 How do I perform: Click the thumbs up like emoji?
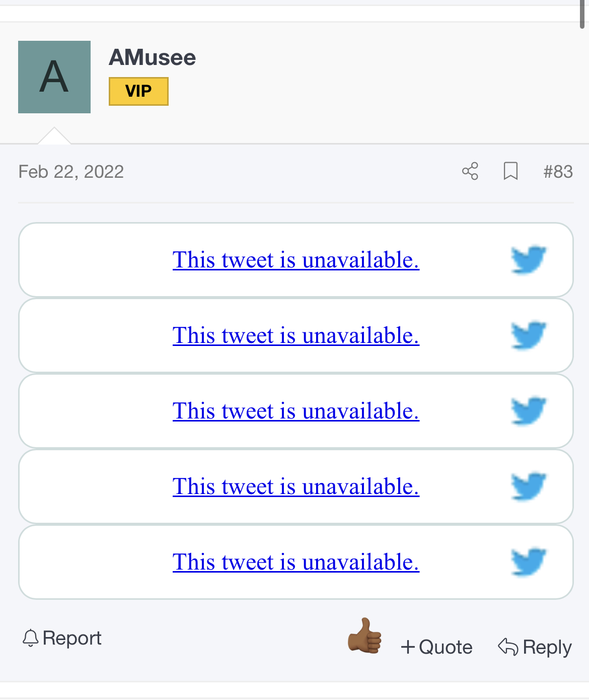click(x=365, y=636)
